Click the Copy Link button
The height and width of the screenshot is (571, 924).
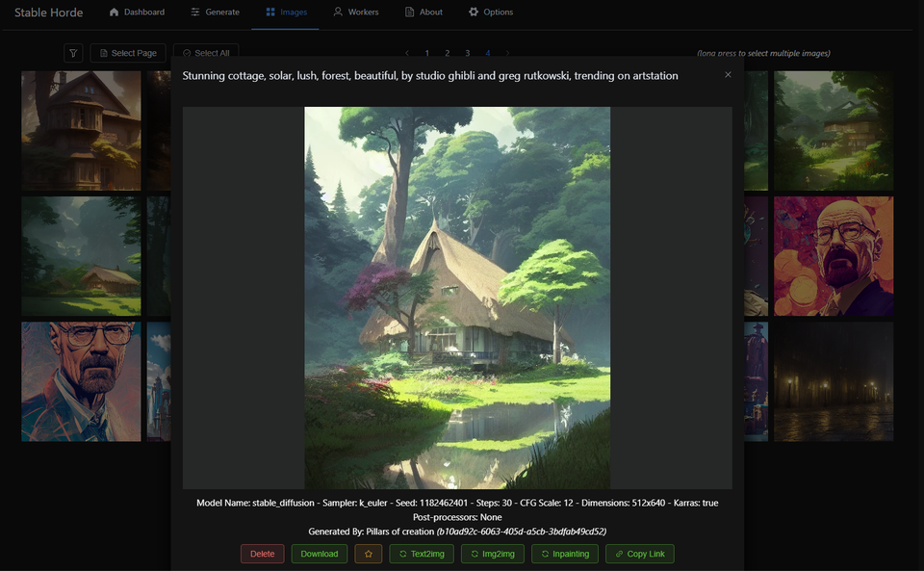(x=639, y=554)
